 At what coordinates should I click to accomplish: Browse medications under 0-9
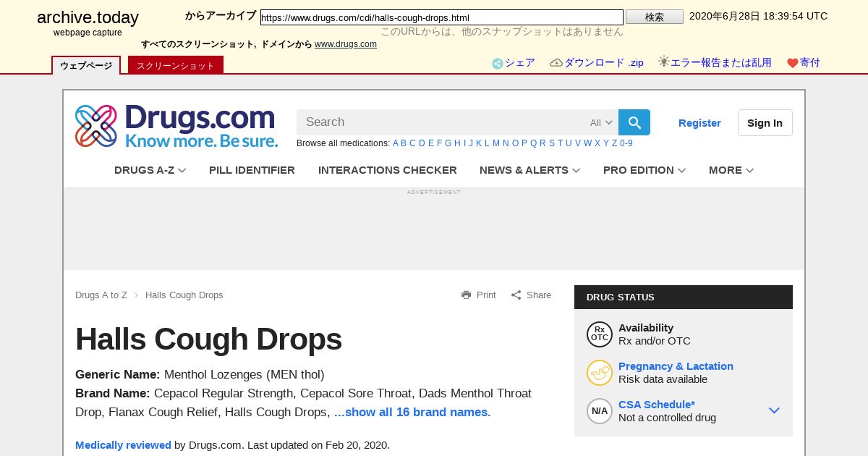pyautogui.click(x=626, y=143)
